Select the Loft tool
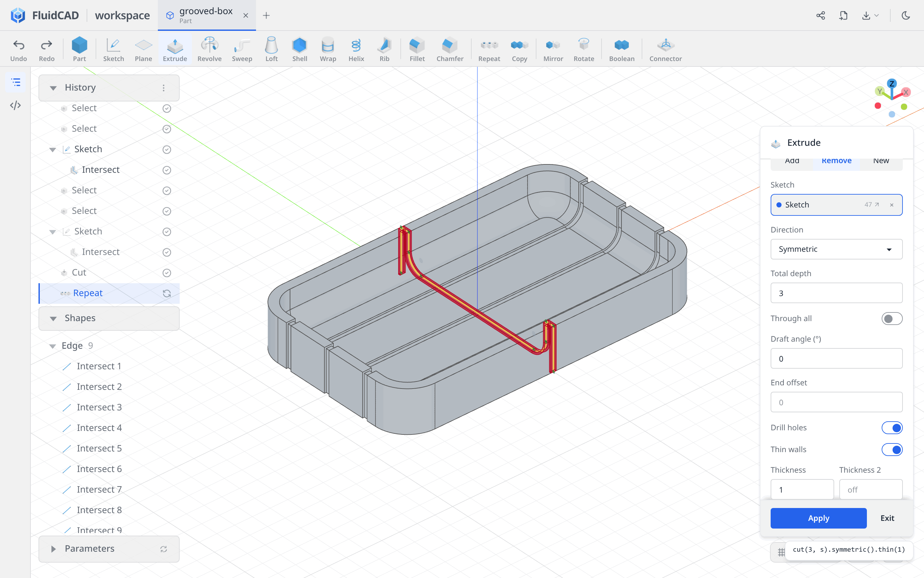Viewport: 924px width, 578px height. tap(271, 49)
